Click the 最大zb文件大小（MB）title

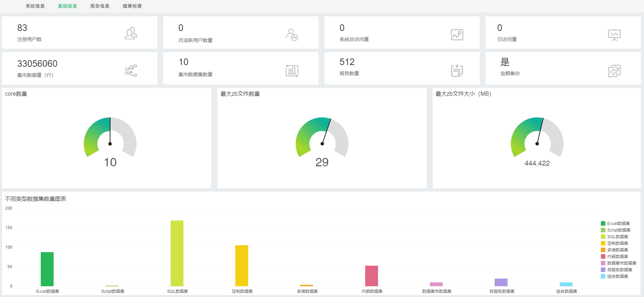click(463, 94)
